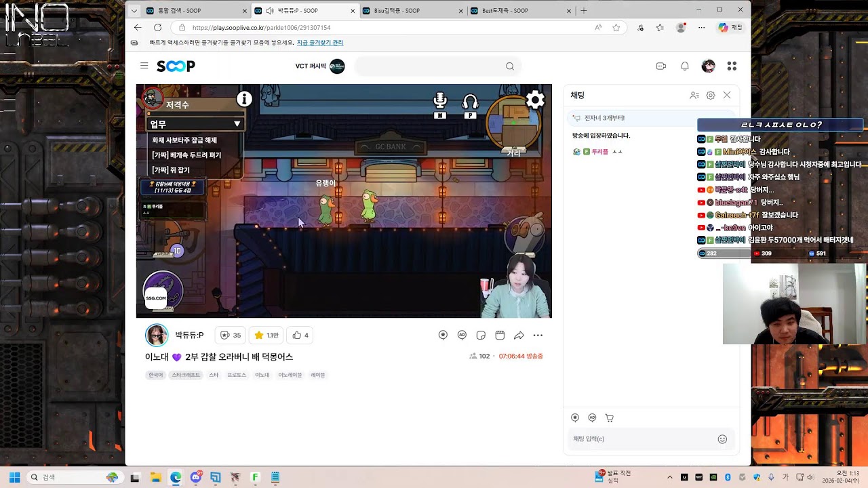The height and width of the screenshot is (488, 868).
Task: Open the in-game settings gear
Action: pyautogui.click(x=535, y=100)
